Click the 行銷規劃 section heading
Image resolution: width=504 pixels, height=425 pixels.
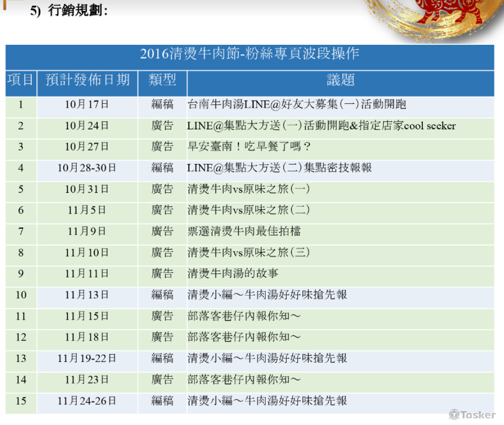coord(78,11)
